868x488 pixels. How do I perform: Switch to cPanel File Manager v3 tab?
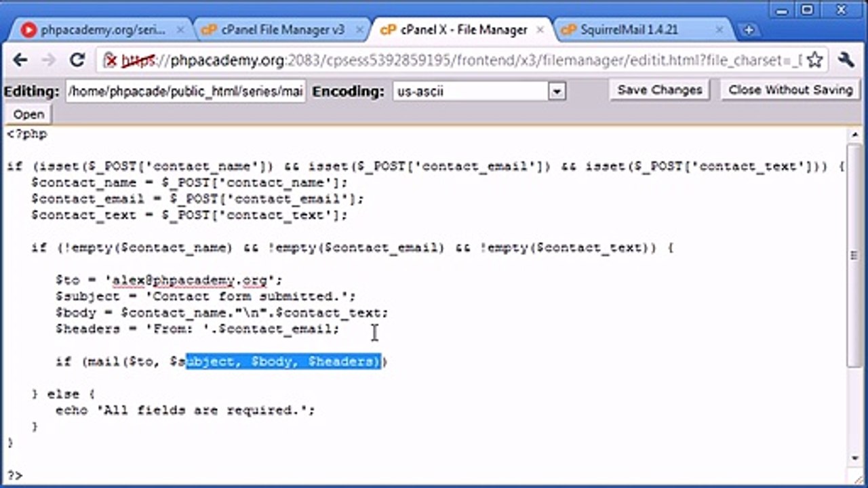point(281,30)
